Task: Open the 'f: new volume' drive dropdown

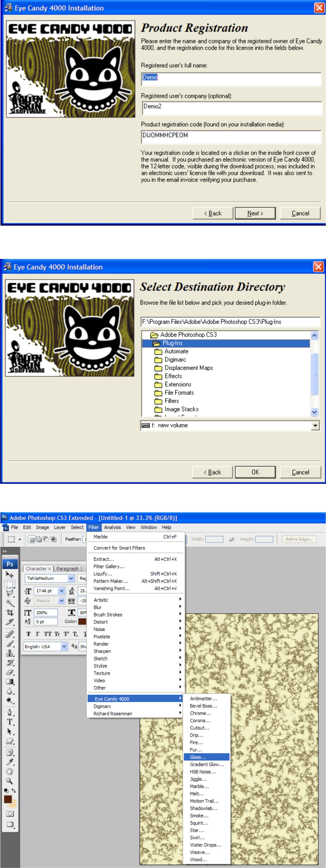Action: tap(315, 426)
